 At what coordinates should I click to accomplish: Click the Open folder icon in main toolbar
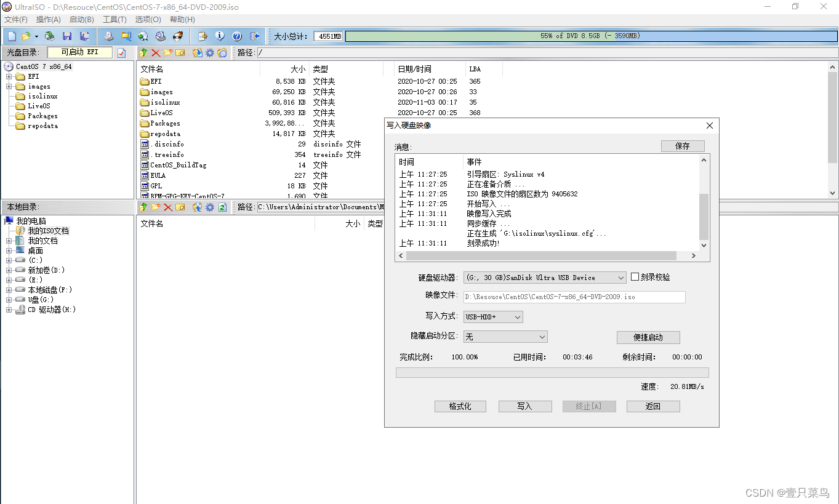pos(26,36)
